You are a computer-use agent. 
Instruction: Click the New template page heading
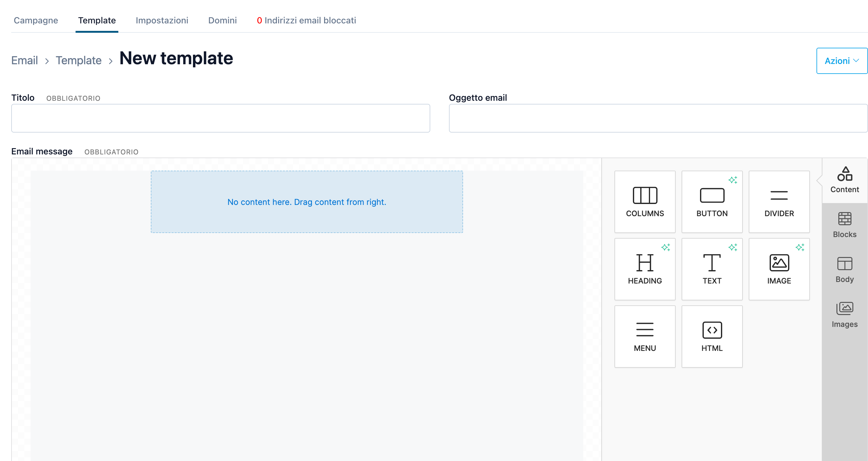coord(176,58)
